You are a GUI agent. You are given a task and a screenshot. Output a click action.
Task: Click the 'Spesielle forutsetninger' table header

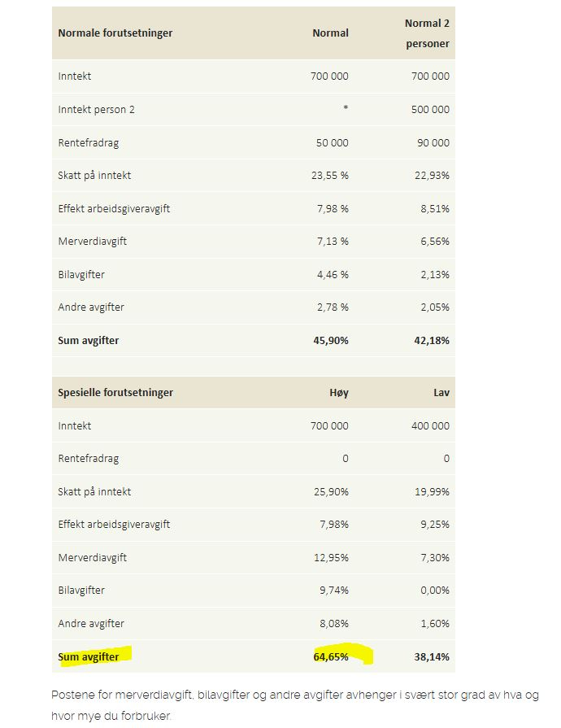tap(115, 392)
